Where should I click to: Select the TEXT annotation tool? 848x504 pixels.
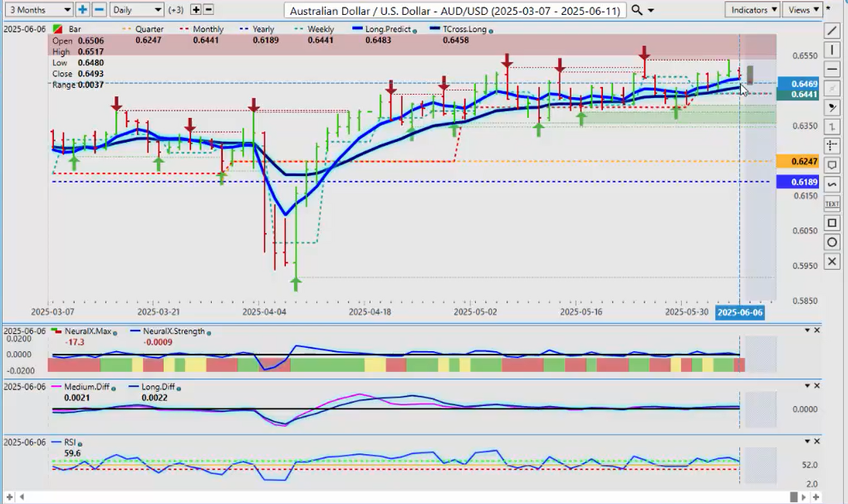click(831, 204)
